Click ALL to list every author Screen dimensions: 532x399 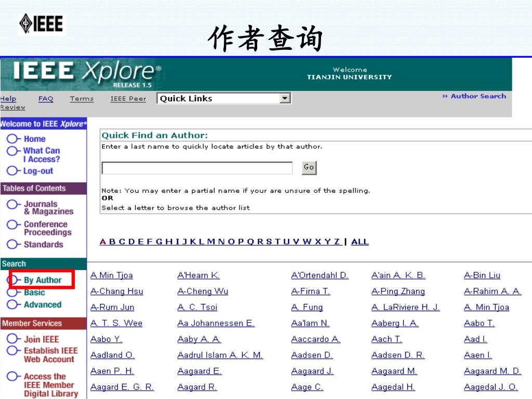click(x=360, y=242)
